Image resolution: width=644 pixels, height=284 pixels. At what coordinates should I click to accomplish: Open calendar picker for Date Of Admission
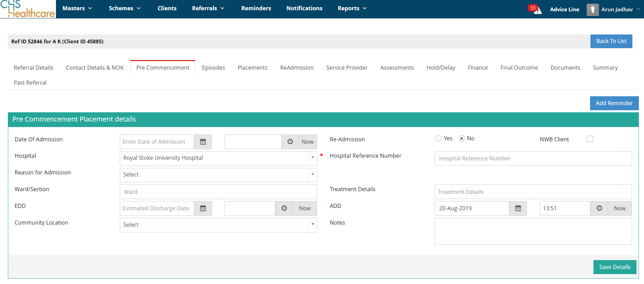203,142
